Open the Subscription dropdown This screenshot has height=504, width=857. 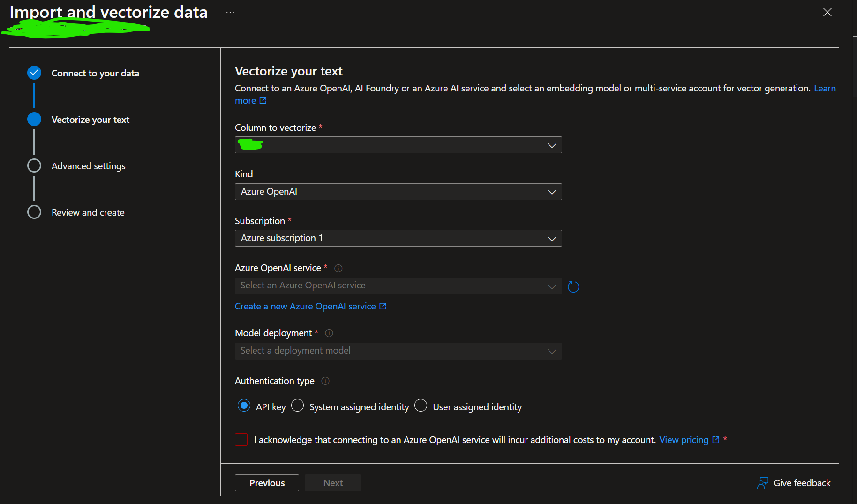tap(398, 238)
